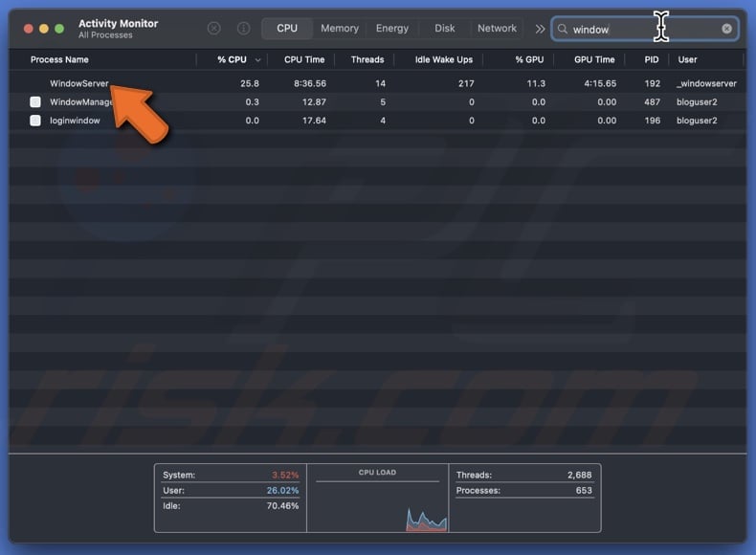Click loginwindow PID 196
This screenshot has height=555, width=756.
pos(653,121)
